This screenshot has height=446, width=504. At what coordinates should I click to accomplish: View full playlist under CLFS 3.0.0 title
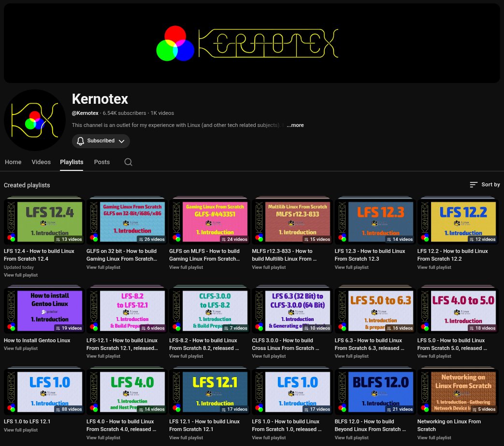(269, 356)
